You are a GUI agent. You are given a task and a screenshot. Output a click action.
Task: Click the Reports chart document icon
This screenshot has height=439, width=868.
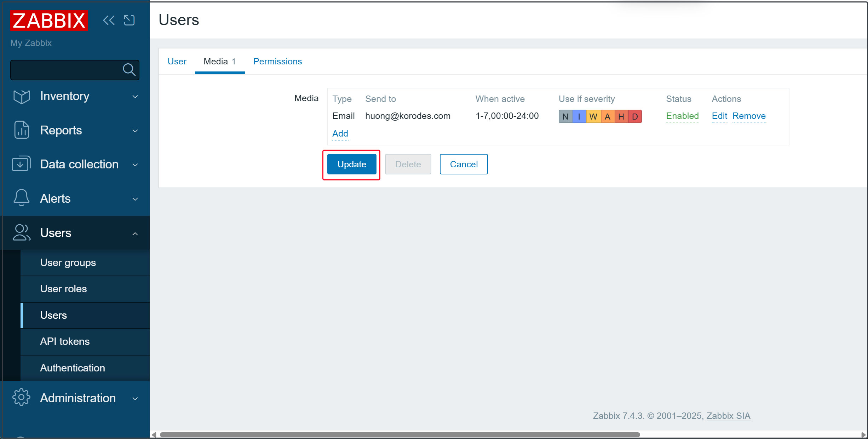click(22, 130)
